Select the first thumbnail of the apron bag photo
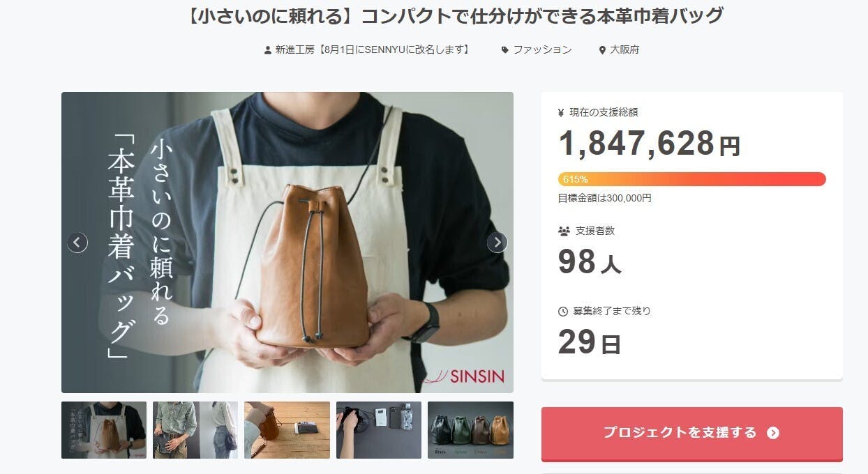The height and width of the screenshot is (474, 868). coord(104,430)
